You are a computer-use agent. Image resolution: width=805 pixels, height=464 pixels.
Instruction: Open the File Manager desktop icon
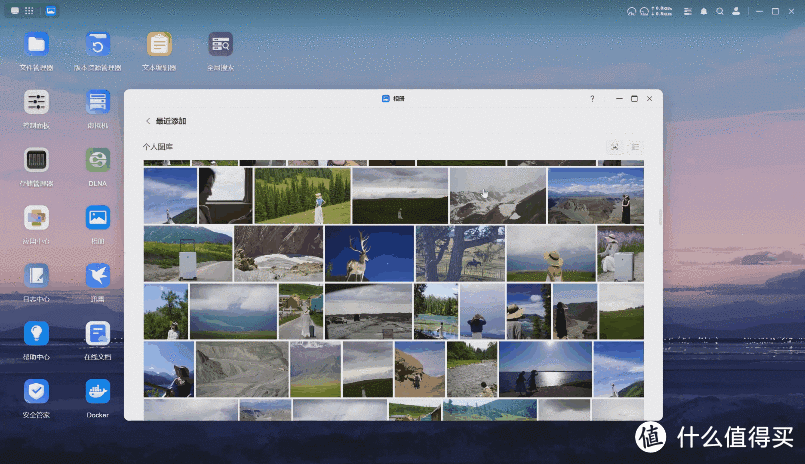pos(37,45)
